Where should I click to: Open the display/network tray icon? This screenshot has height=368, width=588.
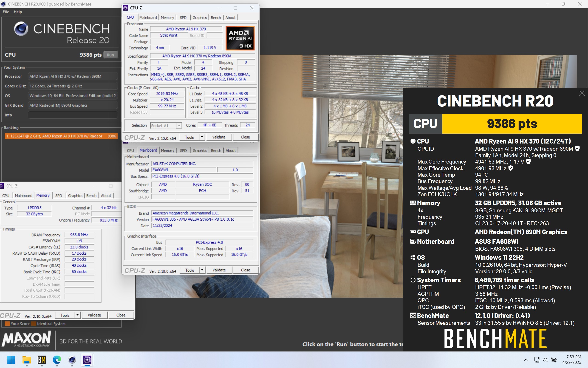coord(537,360)
